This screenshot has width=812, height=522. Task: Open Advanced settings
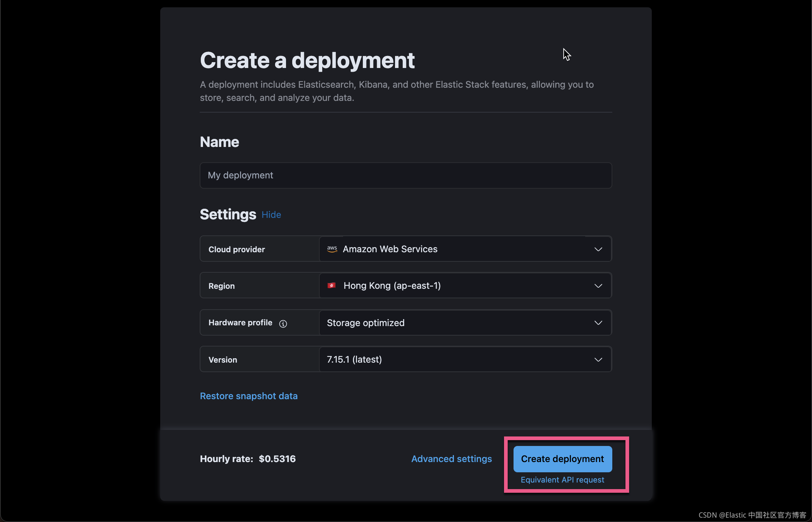coord(451,459)
